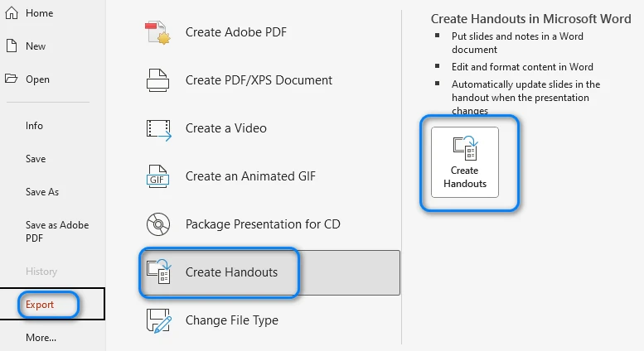Click the Create a Video filmstrip icon
The width and height of the screenshot is (644, 351).
tap(158, 130)
